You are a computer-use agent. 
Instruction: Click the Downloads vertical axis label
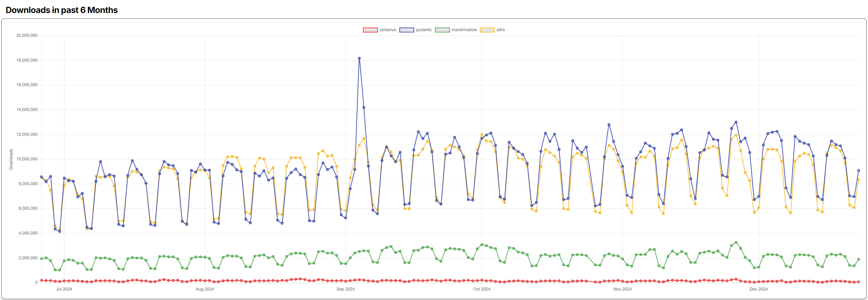(11, 158)
